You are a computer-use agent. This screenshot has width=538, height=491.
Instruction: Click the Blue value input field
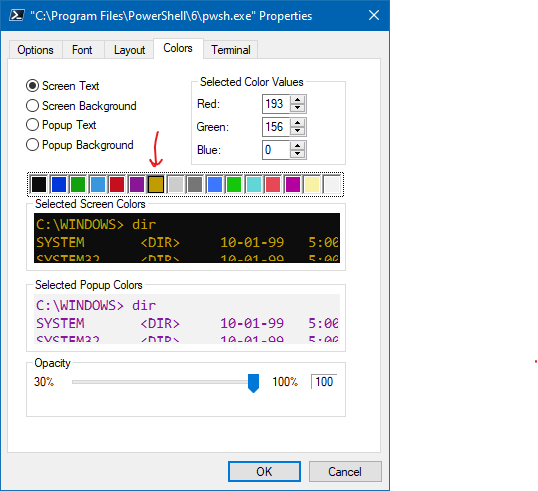point(276,150)
